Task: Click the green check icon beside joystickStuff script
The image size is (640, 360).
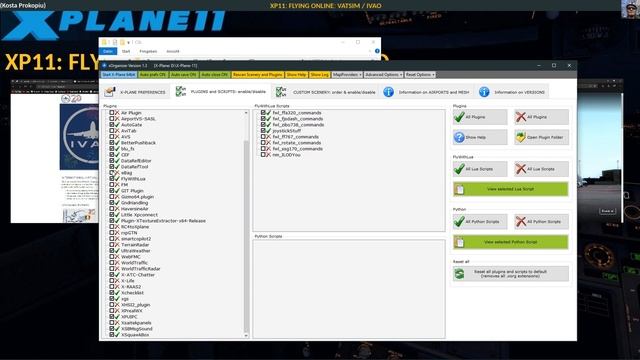Action: (x=269, y=131)
